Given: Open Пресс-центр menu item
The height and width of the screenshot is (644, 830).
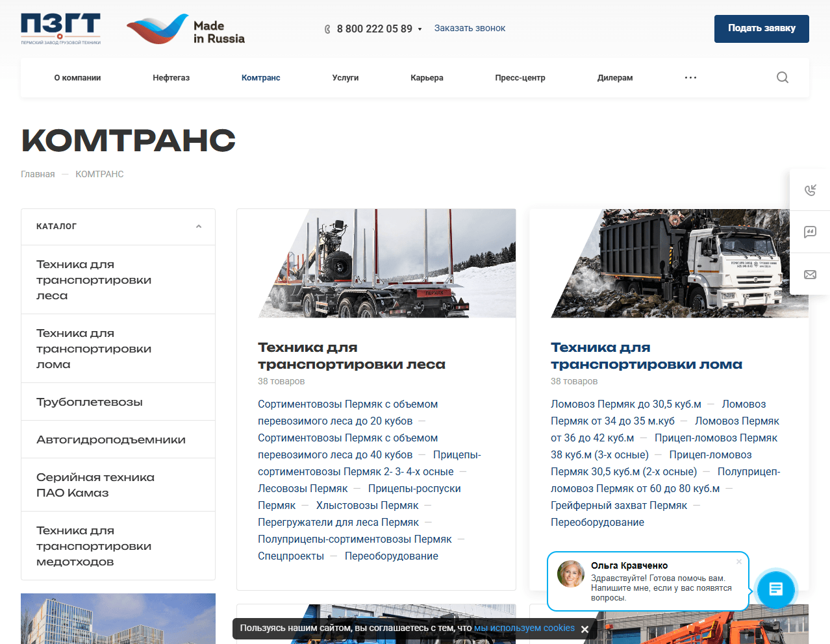Looking at the screenshot, I should tap(520, 78).
